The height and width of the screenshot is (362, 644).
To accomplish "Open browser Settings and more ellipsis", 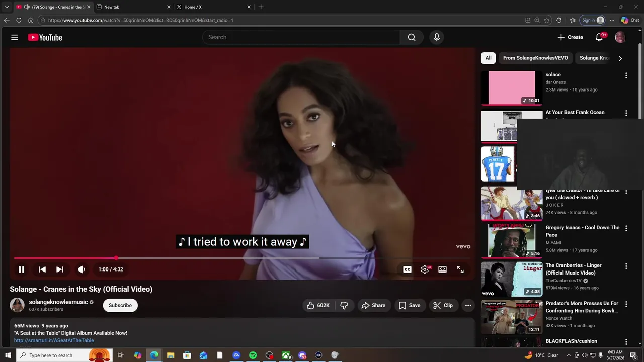I will click(612, 20).
